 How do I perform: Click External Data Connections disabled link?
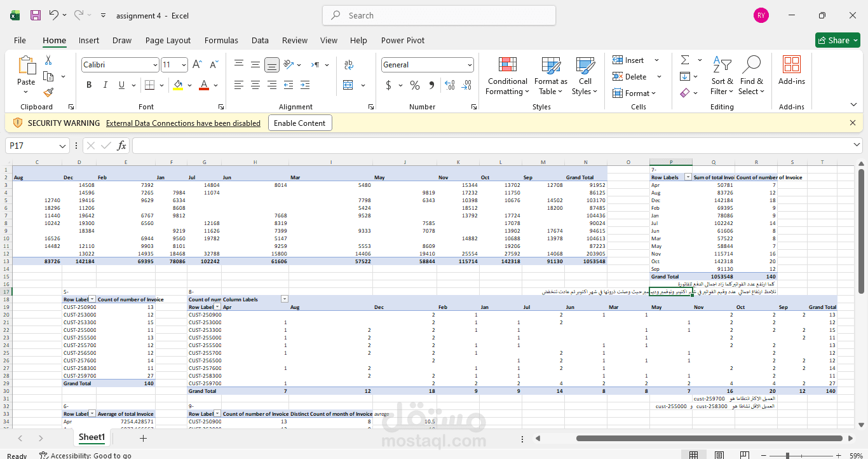pyautogui.click(x=183, y=123)
